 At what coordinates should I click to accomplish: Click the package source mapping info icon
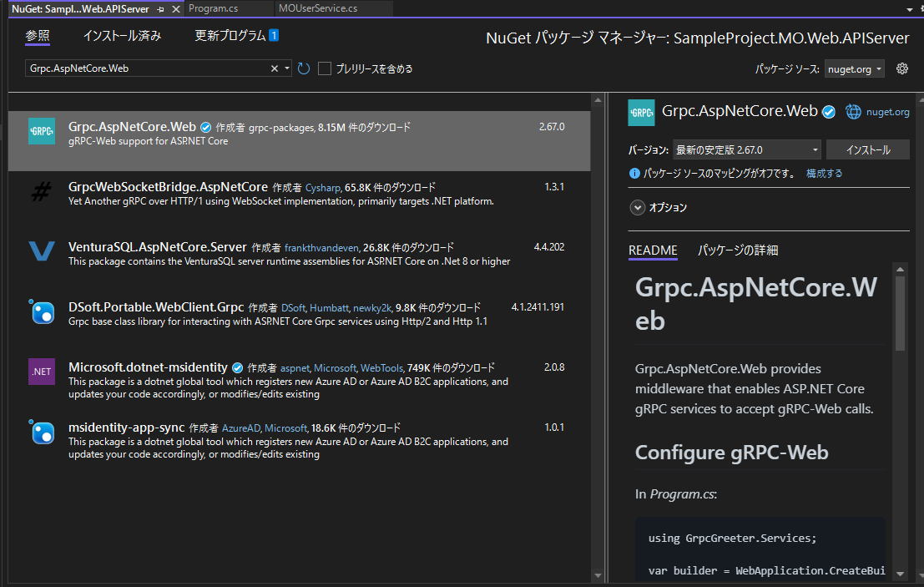tap(634, 174)
